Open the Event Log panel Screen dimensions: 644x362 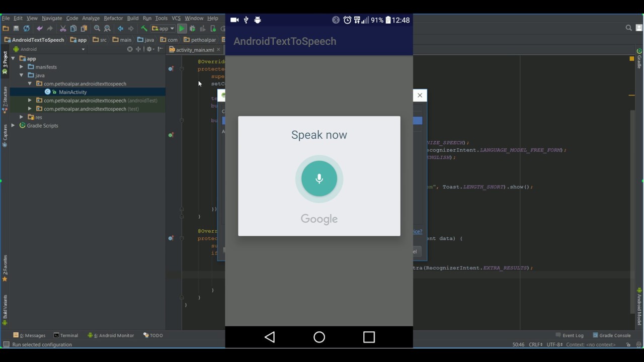pos(570,335)
